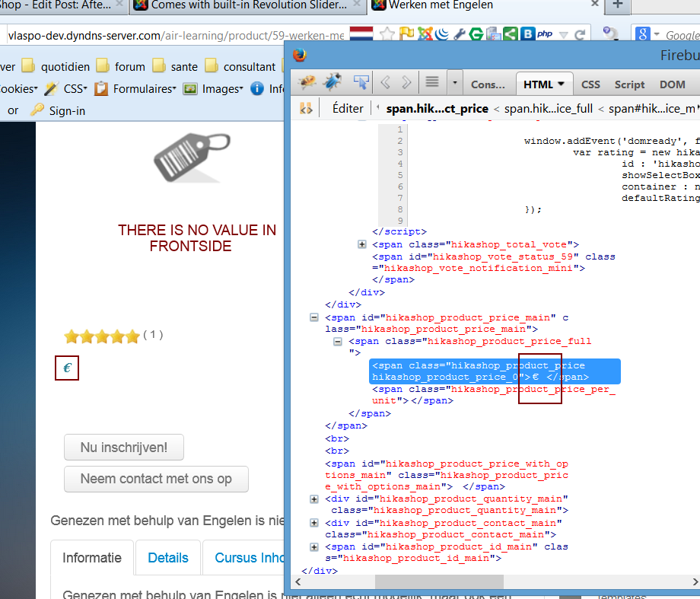Click the blue B Bootstrap icon
The width and height of the screenshot is (700, 599).
click(x=528, y=34)
